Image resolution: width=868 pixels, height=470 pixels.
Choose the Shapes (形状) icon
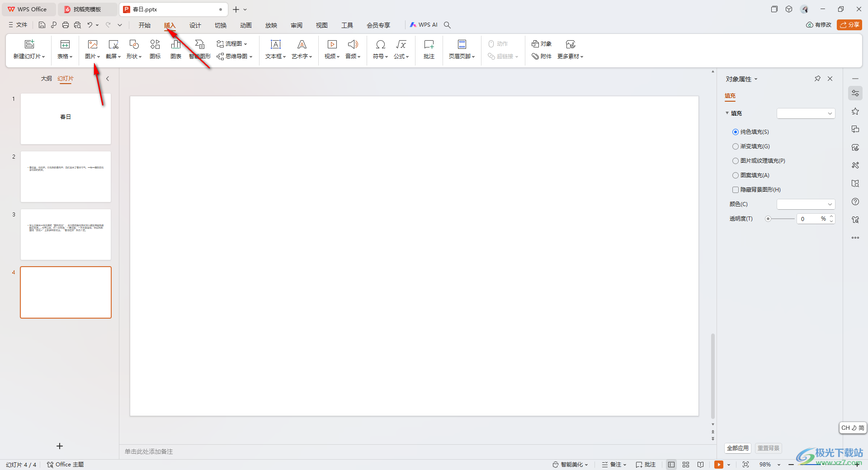[x=134, y=44]
